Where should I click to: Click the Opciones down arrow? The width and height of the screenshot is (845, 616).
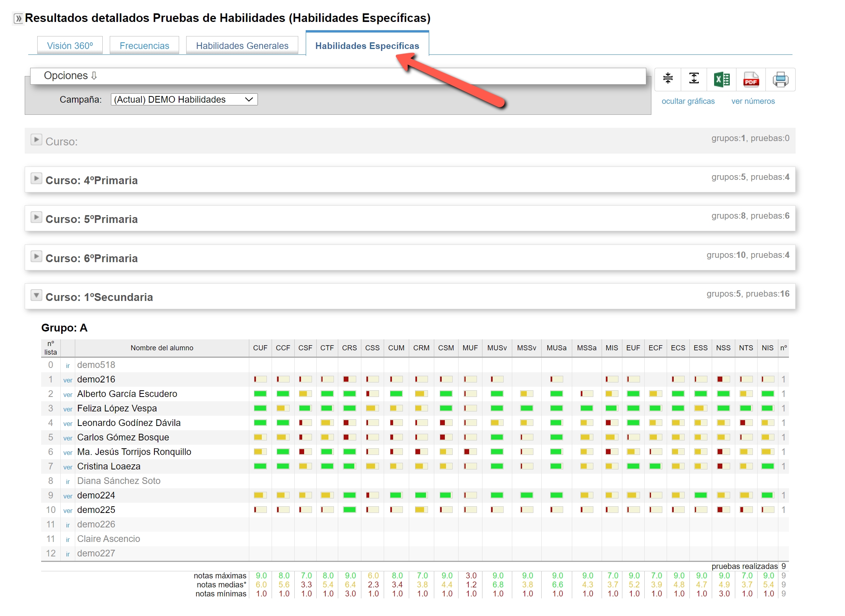pyautogui.click(x=94, y=76)
